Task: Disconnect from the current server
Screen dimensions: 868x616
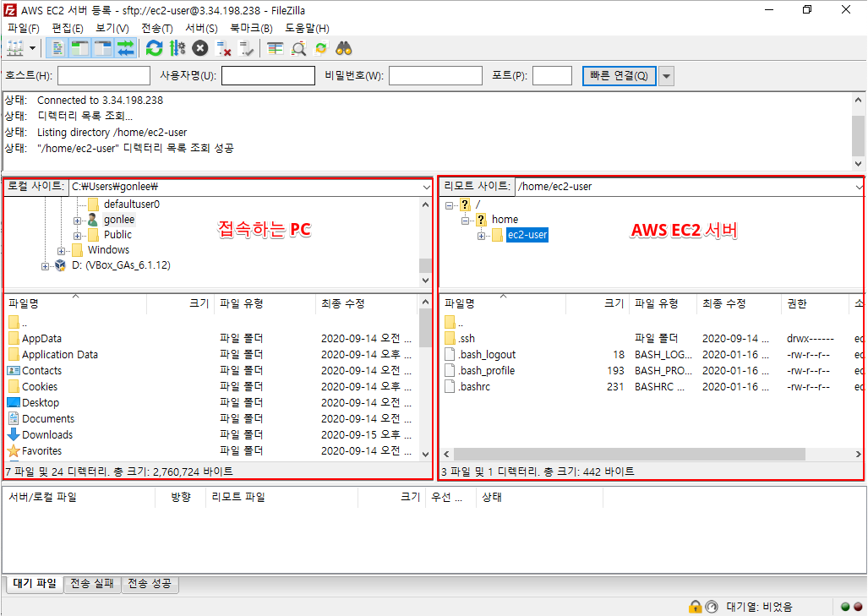Action: click(223, 49)
